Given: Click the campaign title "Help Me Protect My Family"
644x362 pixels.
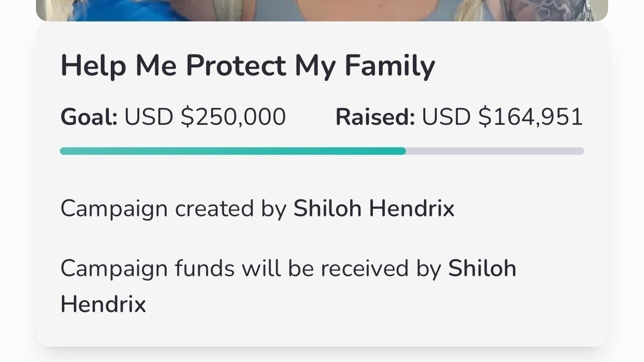Looking at the screenshot, I should [x=248, y=64].
